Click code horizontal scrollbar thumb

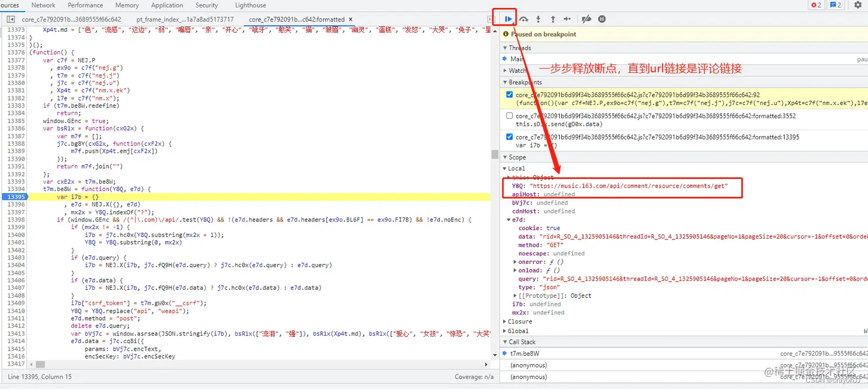coord(40,364)
